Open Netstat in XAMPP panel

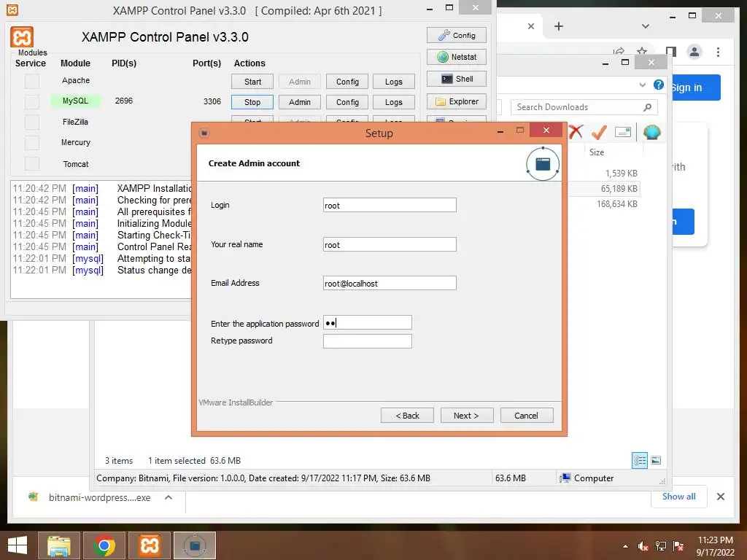457,57
